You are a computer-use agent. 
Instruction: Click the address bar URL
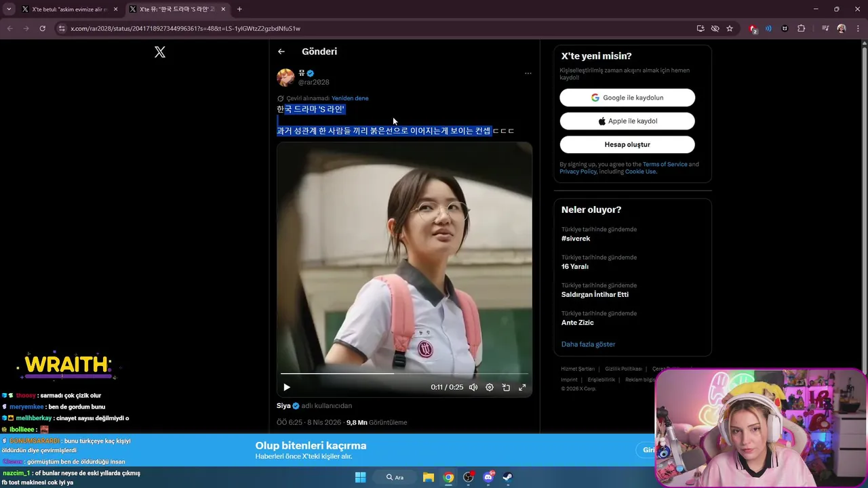tap(185, 28)
